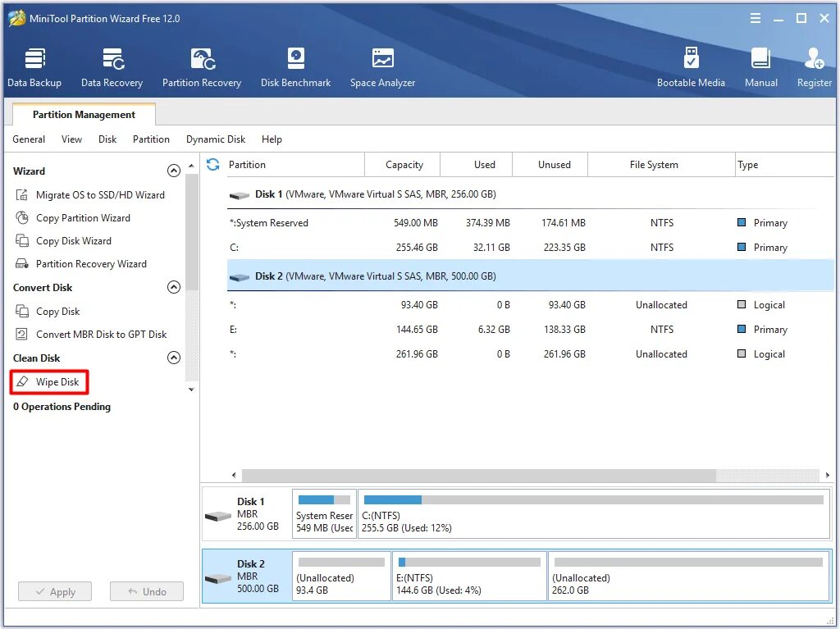This screenshot has width=840, height=629.
Task: Click the Convert MBR Disk to GPT Disk icon
Action: 22,334
